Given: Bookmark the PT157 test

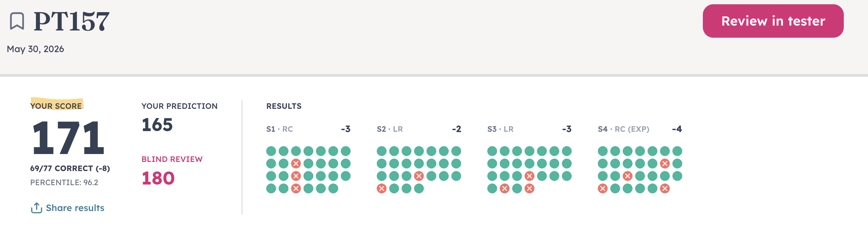Looking at the screenshot, I should coord(17,21).
